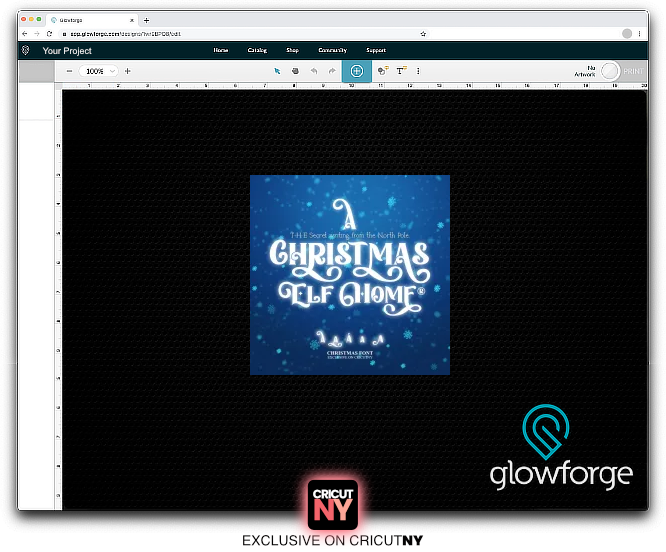The width and height of the screenshot is (666, 552).
Task: Open the toolbar more options menu
Action: tap(418, 71)
